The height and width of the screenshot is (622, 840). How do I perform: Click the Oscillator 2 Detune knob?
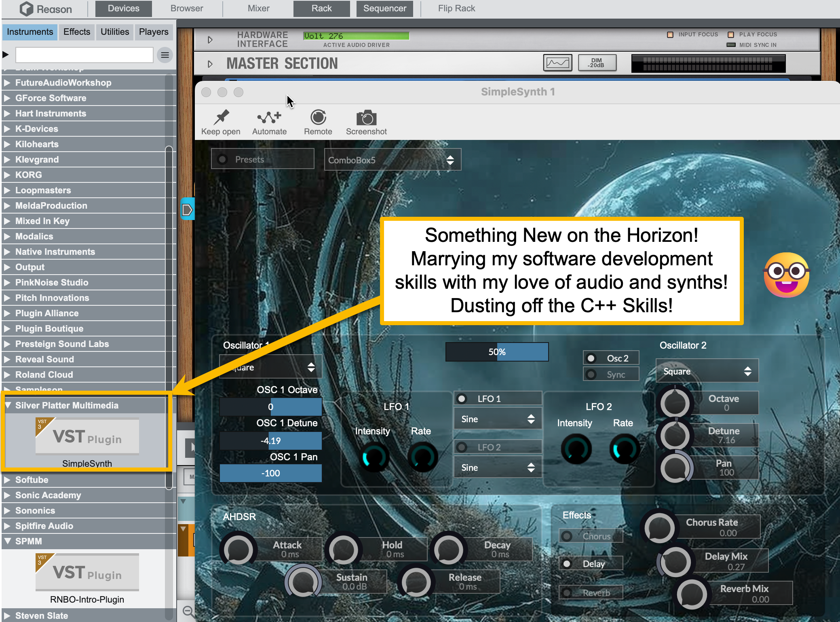tap(675, 436)
